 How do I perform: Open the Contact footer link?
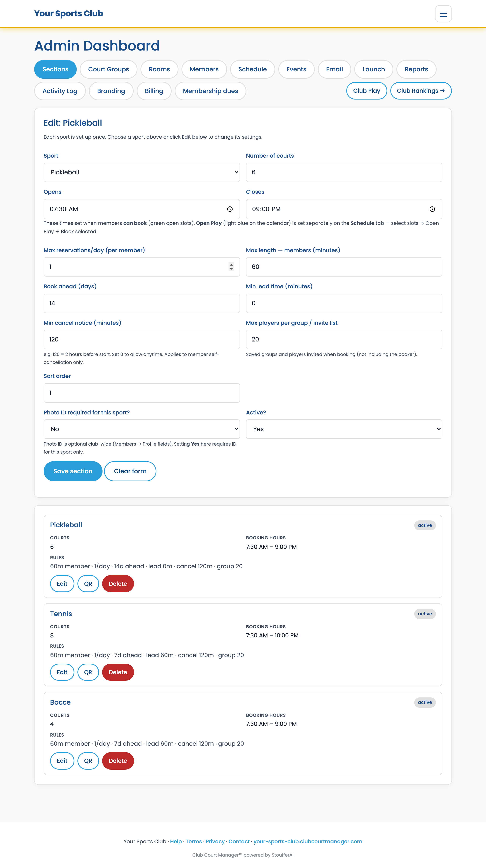point(239,841)
